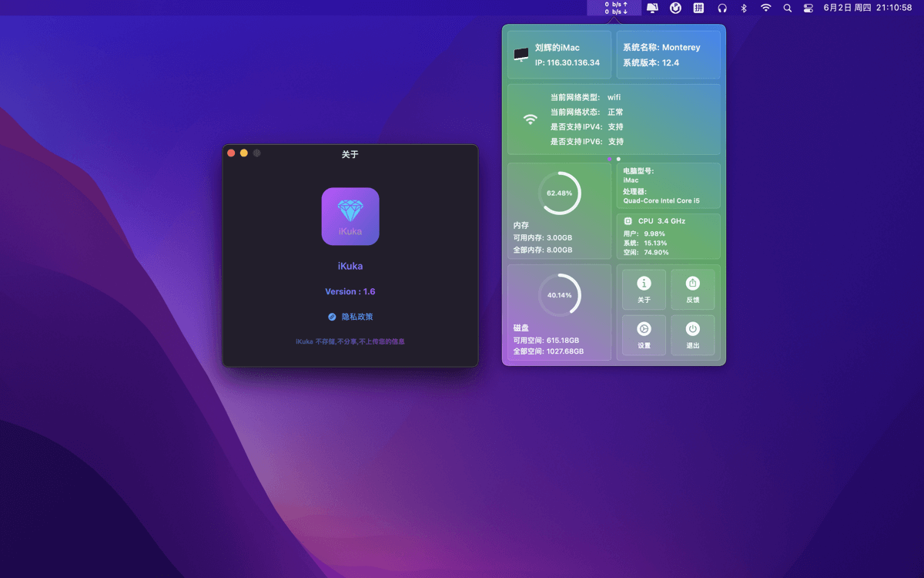
Task: Click the 磁盘 heading
Action: (521, 328)
